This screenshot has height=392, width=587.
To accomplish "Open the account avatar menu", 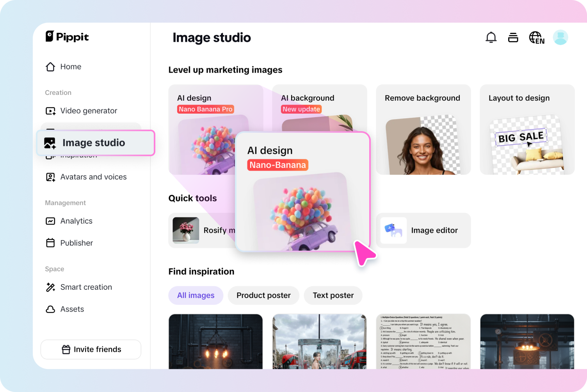I will click(560, 37).
